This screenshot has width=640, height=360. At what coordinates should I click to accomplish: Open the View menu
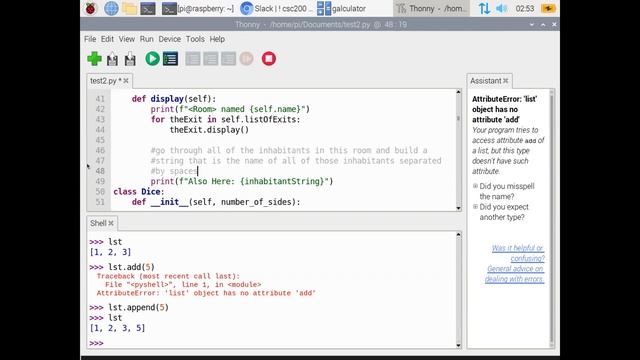pyautogui.click(x=127, y=39)
